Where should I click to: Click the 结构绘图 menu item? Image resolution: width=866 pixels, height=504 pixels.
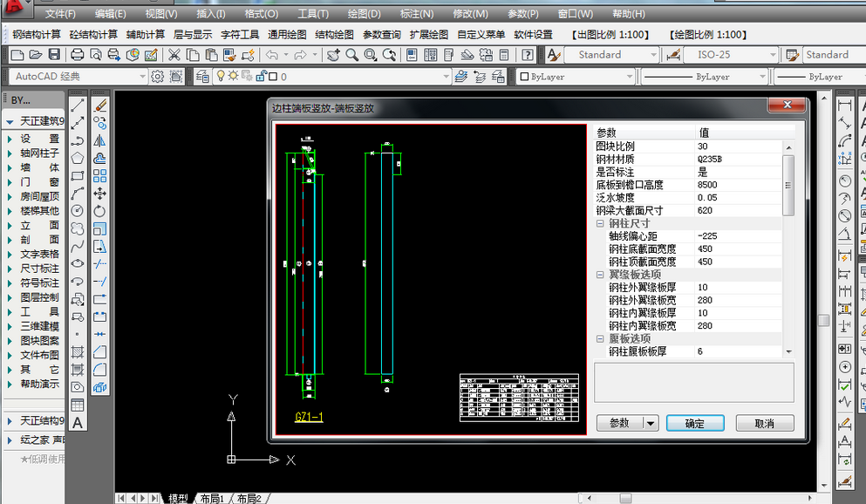click(x=334, y=34)
